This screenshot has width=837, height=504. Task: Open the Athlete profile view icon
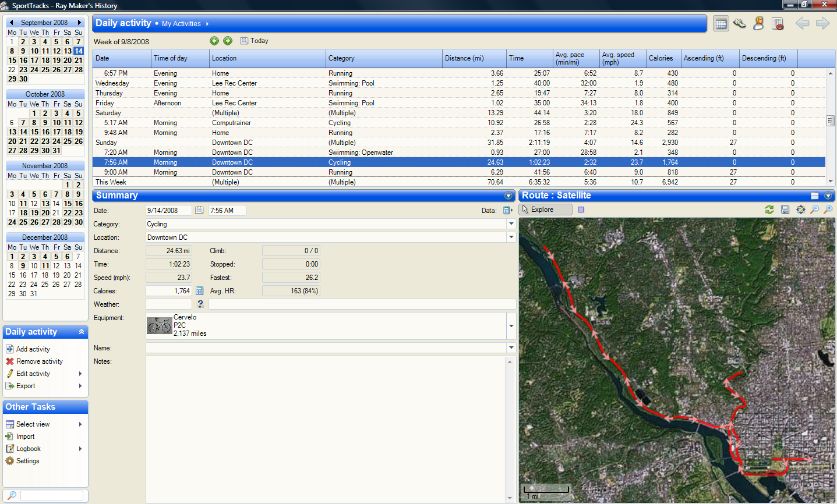coord(758,23)
